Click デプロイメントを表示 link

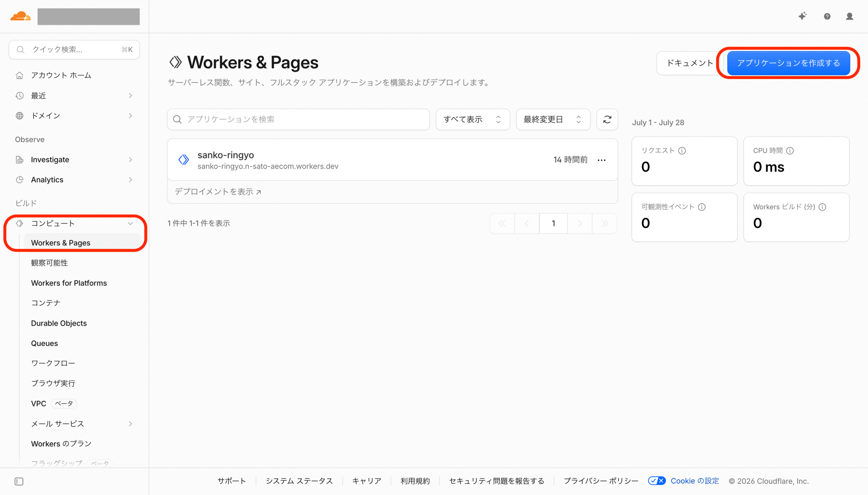218,192
